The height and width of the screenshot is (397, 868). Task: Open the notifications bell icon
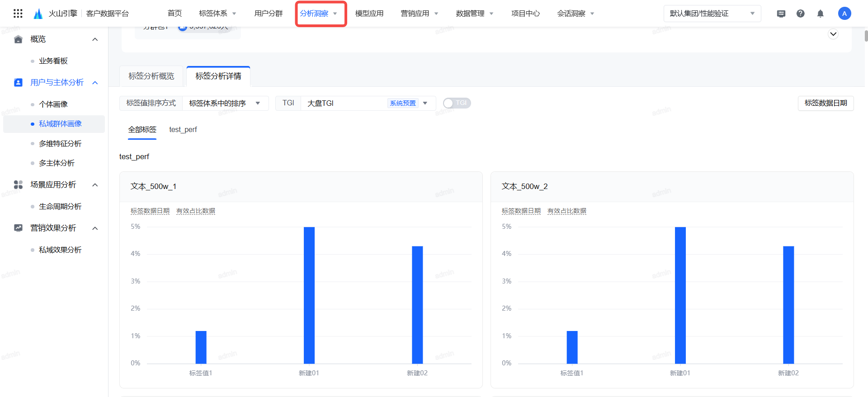820,14
